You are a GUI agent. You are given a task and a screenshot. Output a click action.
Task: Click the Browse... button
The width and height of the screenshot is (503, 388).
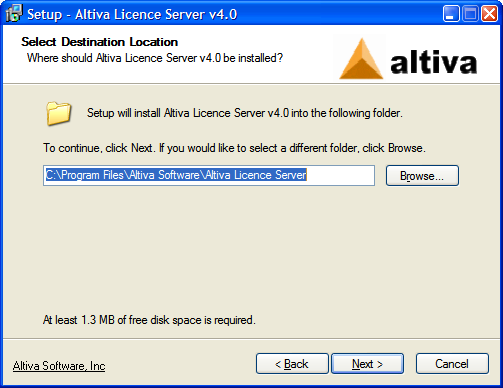[x=422, y=176]
